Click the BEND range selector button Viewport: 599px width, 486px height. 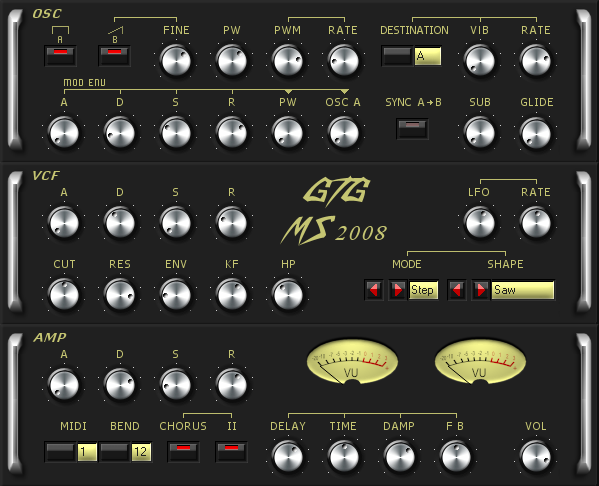point(115,452)
